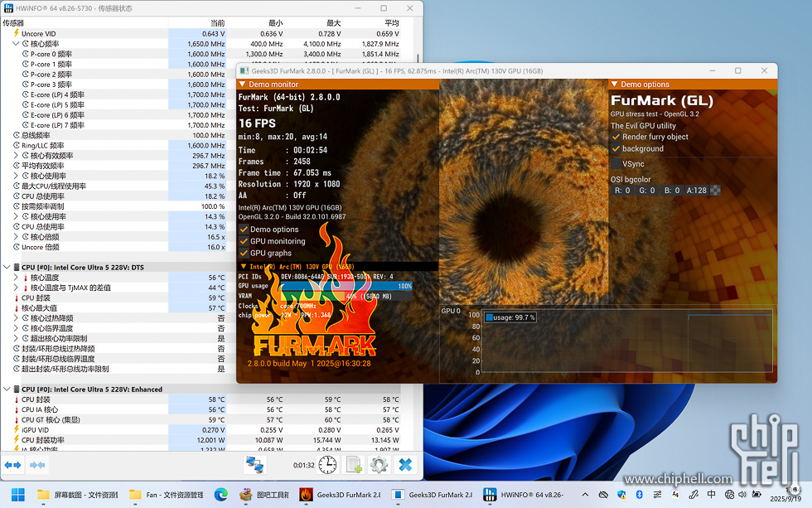Switch to 屏幕截图 File Explorer taskbar window
The width and height of the screenshot is (812, 508).
[x=78, y=495]
